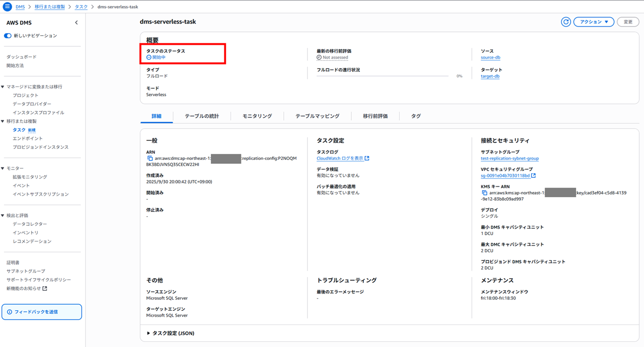The height and width of the screenshot is (347, 644).
Task: Open security group sg-0091e04b7030118bd link
Action: (x=505, y=176)
